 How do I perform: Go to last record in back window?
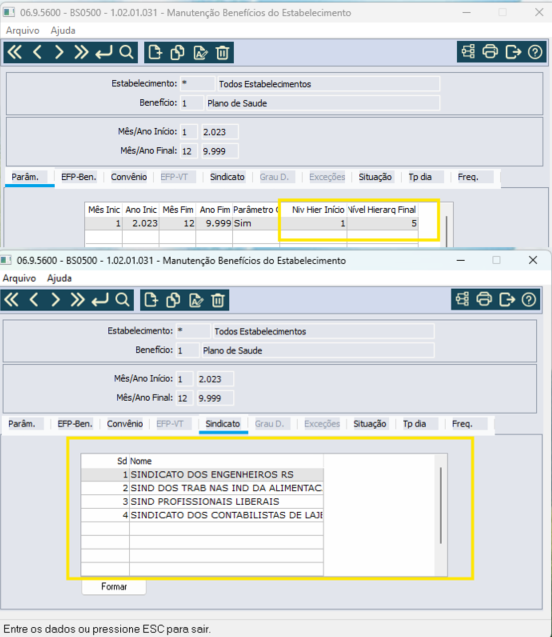[81, 52]
